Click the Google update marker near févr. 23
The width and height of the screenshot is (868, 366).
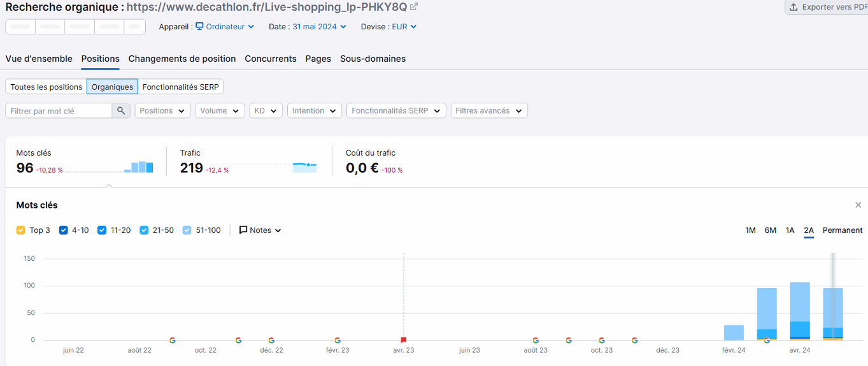tap(337, 340)
